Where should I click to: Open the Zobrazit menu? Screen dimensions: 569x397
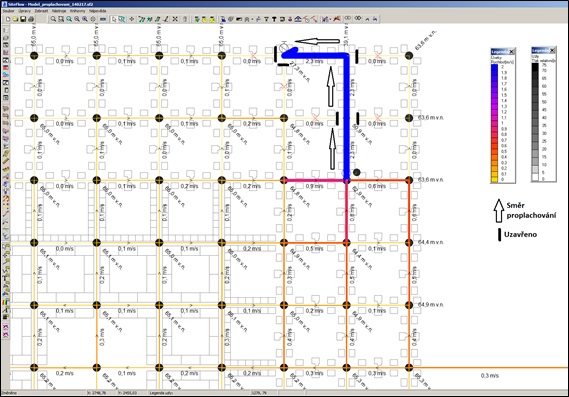point(41,11)
